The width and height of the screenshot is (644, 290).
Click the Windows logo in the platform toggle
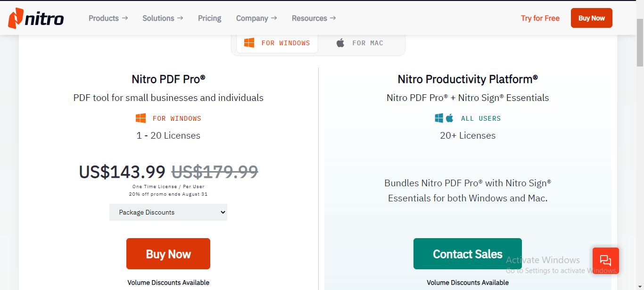249,43
